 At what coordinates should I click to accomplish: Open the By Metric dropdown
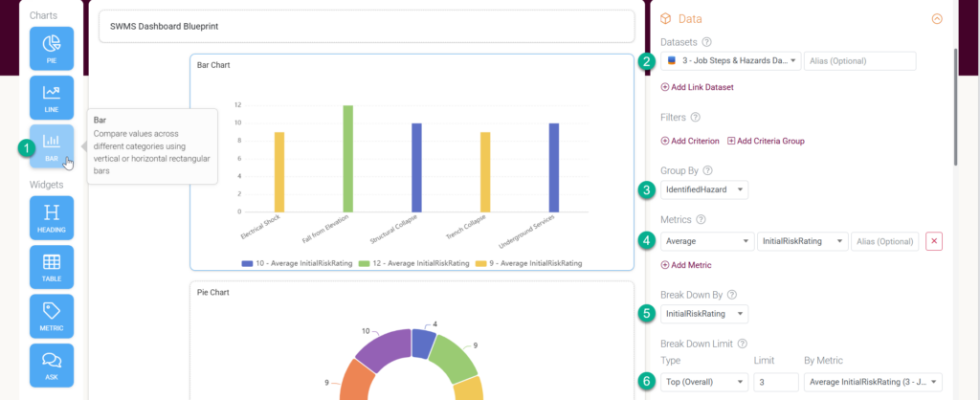coord(873,382)
